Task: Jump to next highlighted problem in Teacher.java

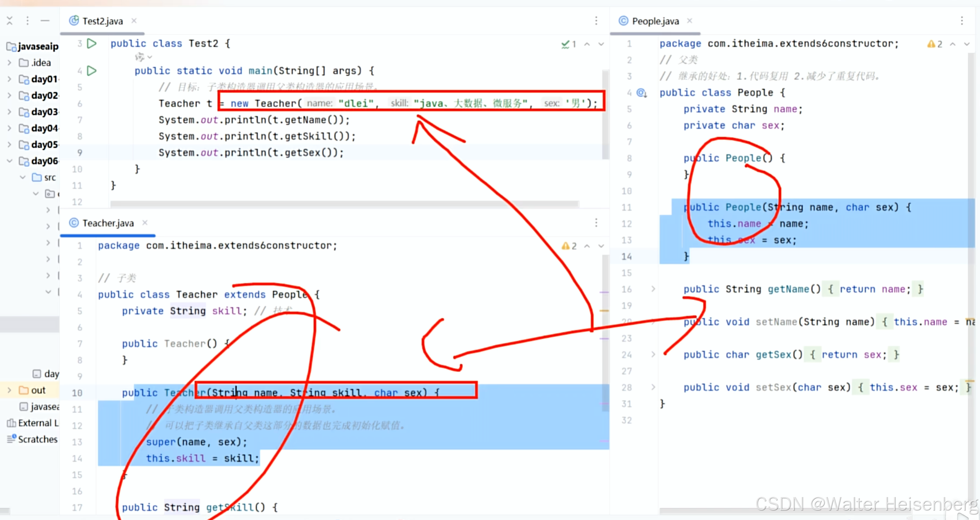Action: (x=601, y=246)
